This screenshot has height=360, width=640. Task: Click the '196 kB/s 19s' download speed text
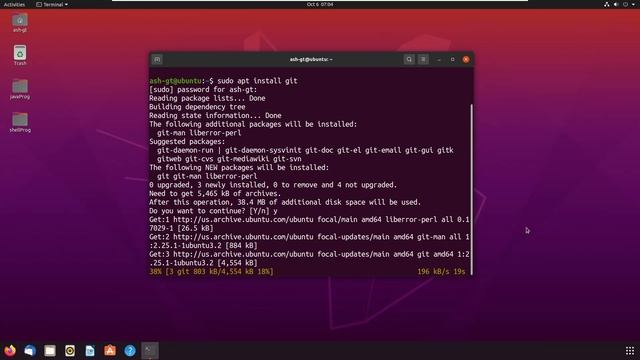[441, 271]
